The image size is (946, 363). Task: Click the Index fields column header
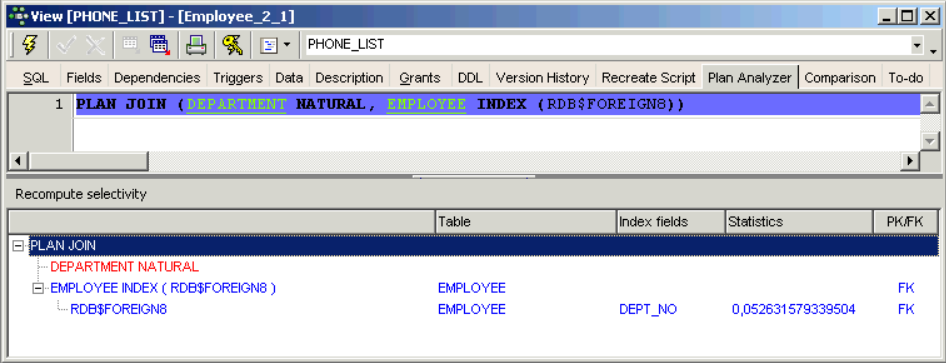click(x=671, y=222)
